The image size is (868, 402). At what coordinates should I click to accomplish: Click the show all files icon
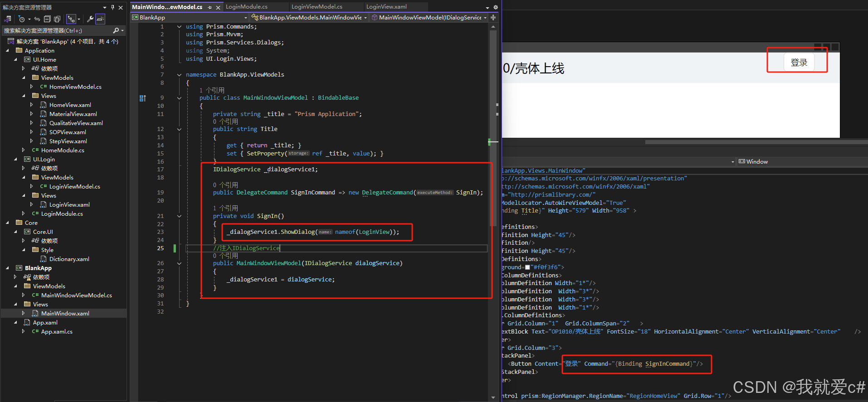pos(57,19)
